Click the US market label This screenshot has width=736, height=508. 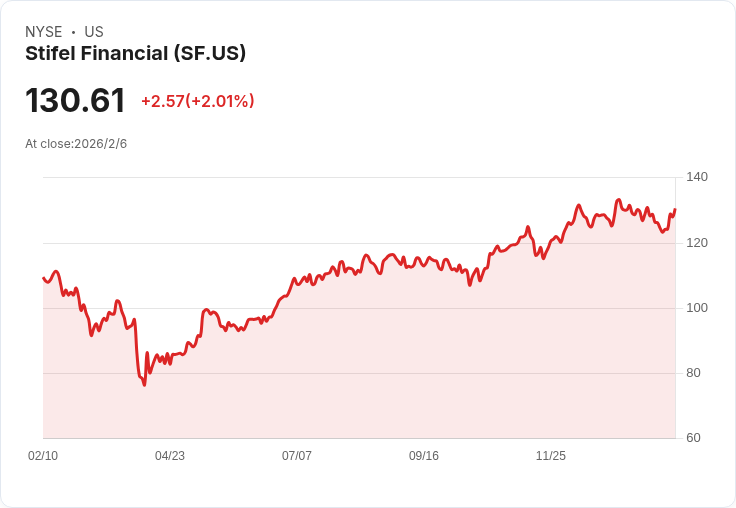[94, 32]
